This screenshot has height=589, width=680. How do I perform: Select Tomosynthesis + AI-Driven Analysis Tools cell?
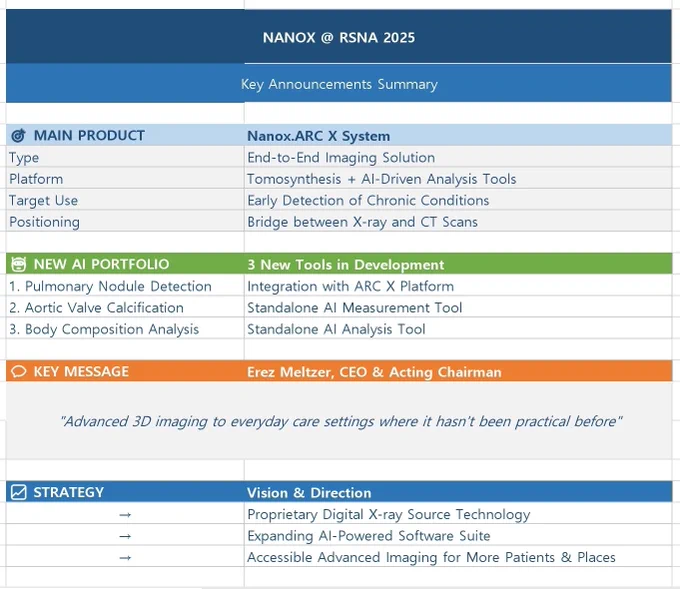pos(458,179)
